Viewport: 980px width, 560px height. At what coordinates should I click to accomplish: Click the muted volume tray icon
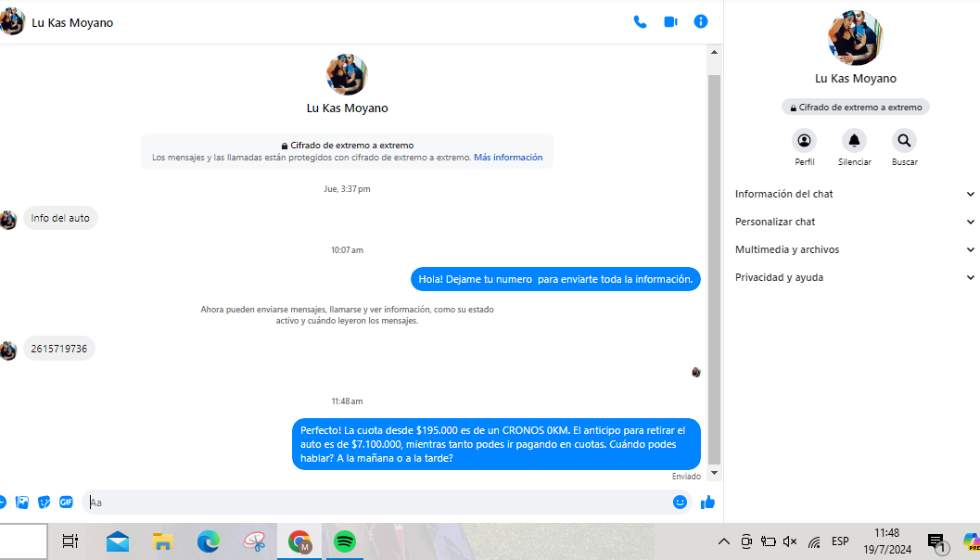click(790, 541)
